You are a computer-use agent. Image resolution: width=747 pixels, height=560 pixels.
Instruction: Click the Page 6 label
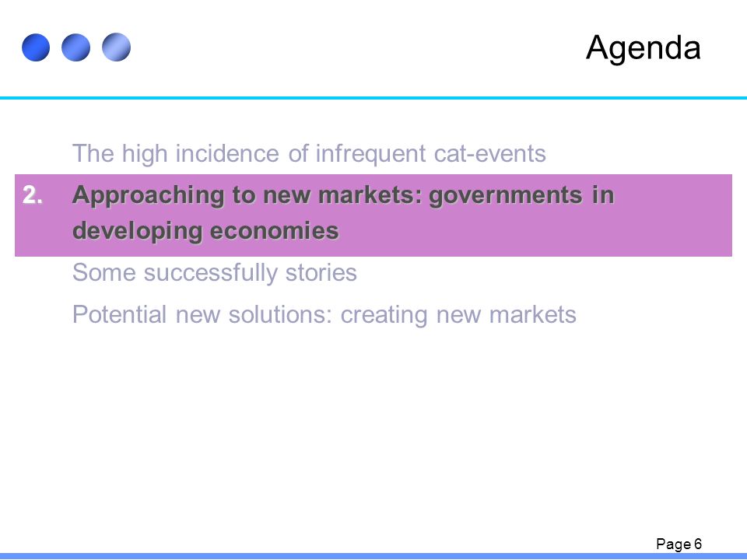tap(679, 544)
